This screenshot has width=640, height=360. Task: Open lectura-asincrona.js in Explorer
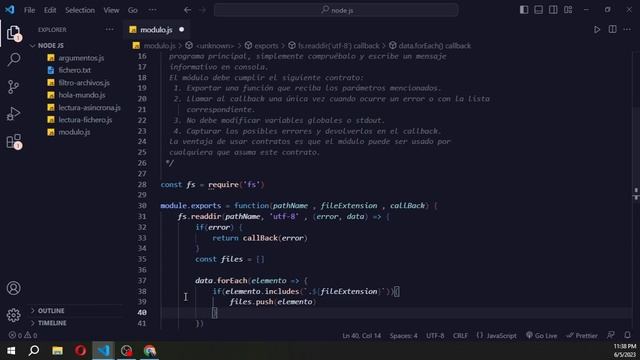coord(89,108)
